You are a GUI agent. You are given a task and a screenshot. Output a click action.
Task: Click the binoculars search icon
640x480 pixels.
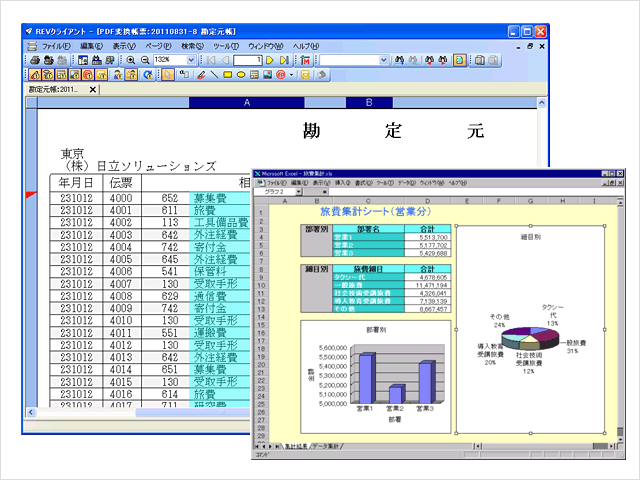click(398, 60)
